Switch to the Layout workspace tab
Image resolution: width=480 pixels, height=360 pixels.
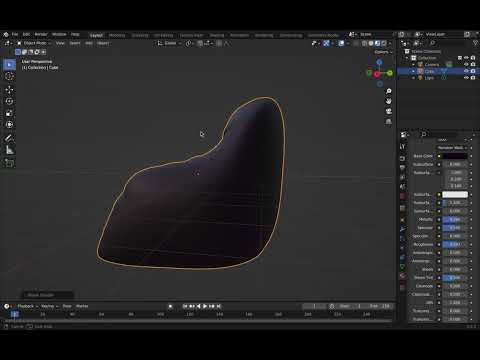[x=96, y=35]
